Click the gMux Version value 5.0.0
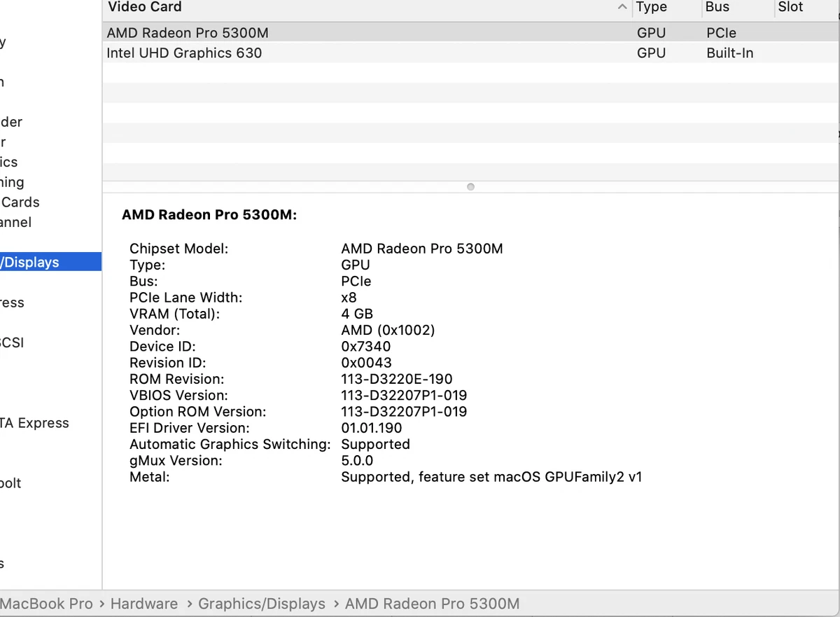 [x=357, y=461]
